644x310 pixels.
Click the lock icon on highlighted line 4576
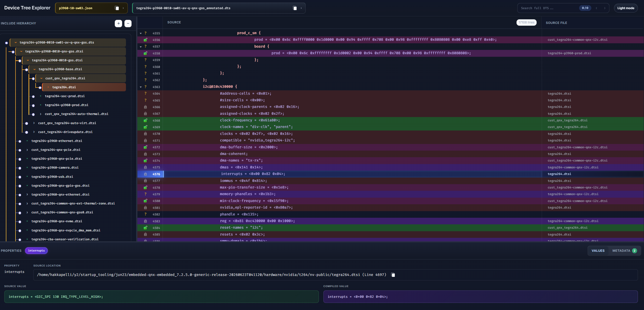(145, 174)
